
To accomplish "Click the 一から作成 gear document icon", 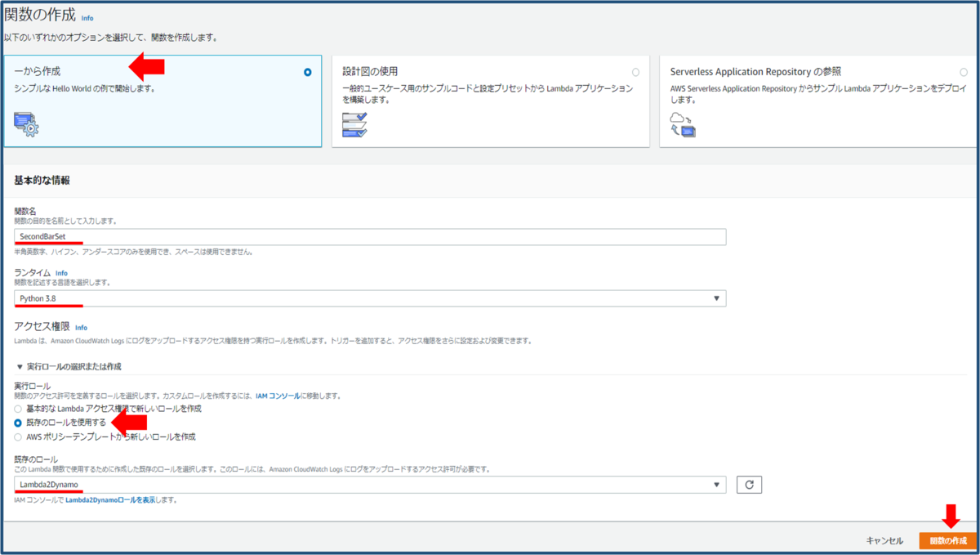I will pos(26,124).
